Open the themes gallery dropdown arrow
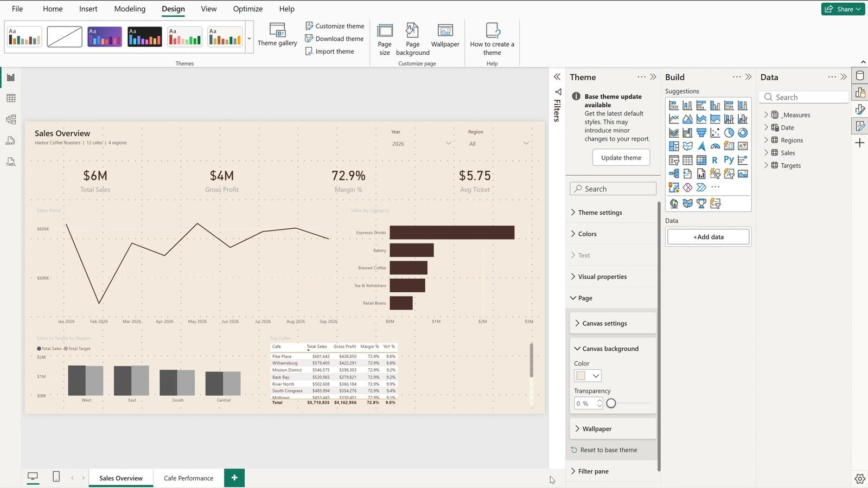 tap(249, 38)
